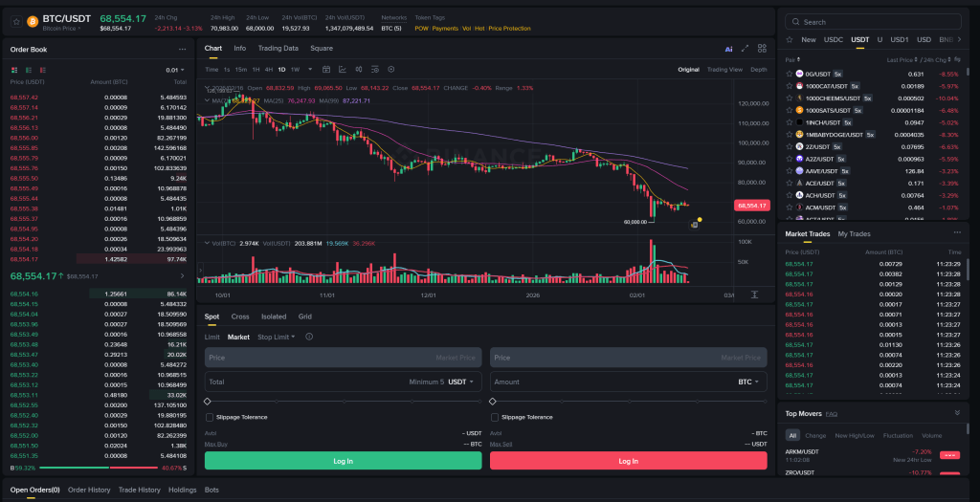Image resolution: width=980 pixels, height=502 pixels.
Task: Open Order History tab
Action: (89, 491)
